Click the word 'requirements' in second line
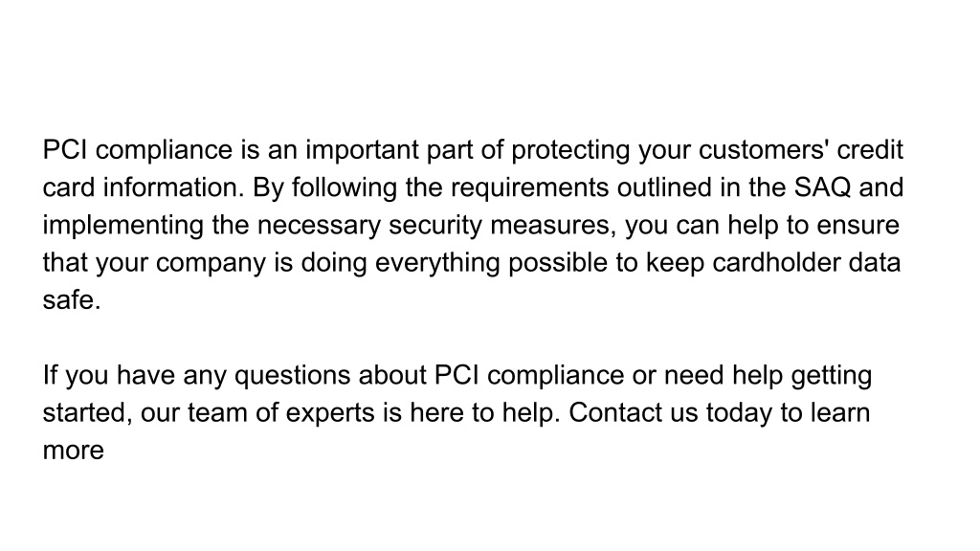 [529, 188]
